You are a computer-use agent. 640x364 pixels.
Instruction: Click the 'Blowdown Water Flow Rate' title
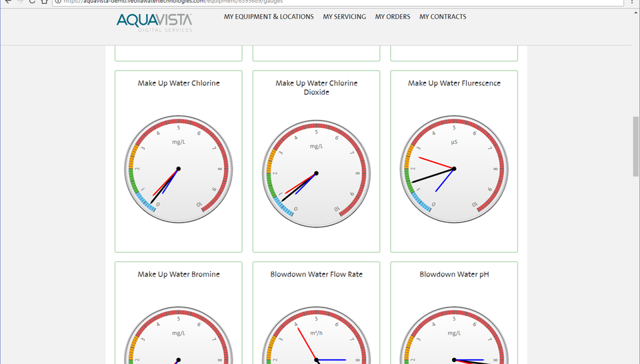(316, 274)
